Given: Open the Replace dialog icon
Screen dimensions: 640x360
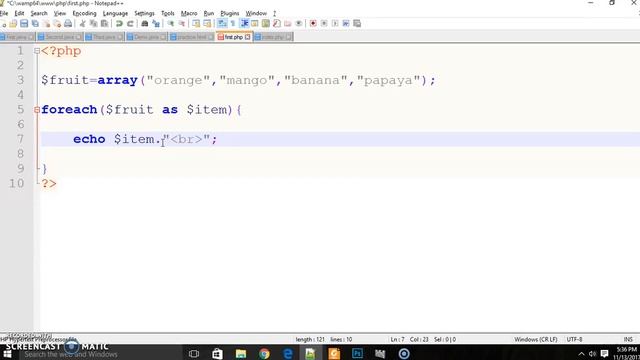Looking at the screenshot, I should click(156, 24).
